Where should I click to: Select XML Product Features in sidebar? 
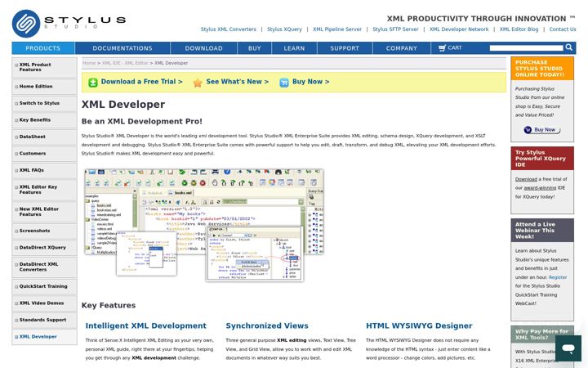tap(44, 67)
